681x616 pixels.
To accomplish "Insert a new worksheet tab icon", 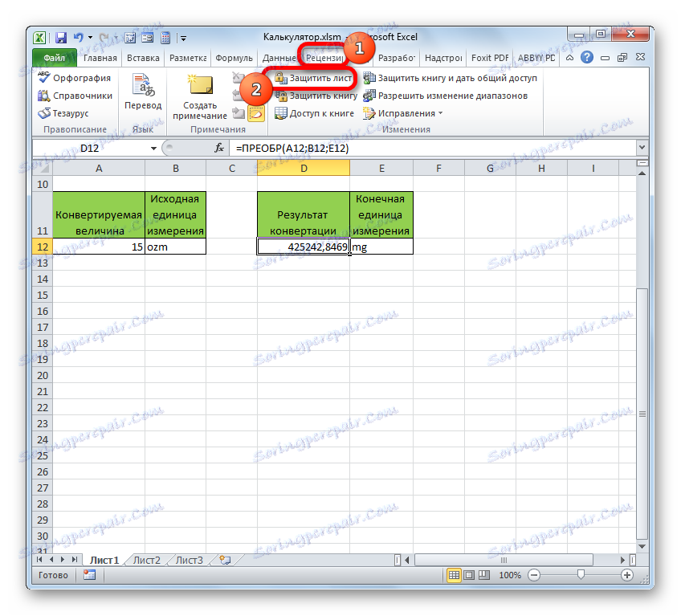I will tap(225, 560).
